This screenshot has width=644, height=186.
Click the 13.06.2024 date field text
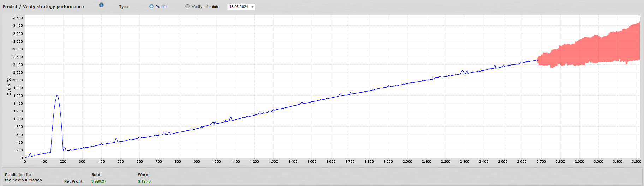tap(238, 7)
